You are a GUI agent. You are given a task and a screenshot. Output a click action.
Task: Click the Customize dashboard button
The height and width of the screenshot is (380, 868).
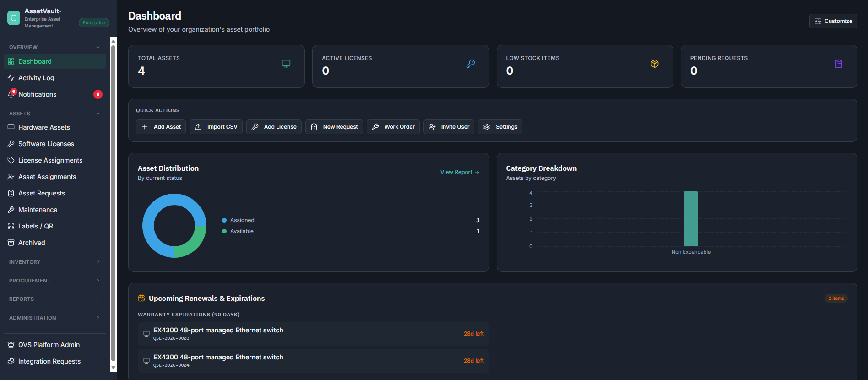click(x=833, y=21)
